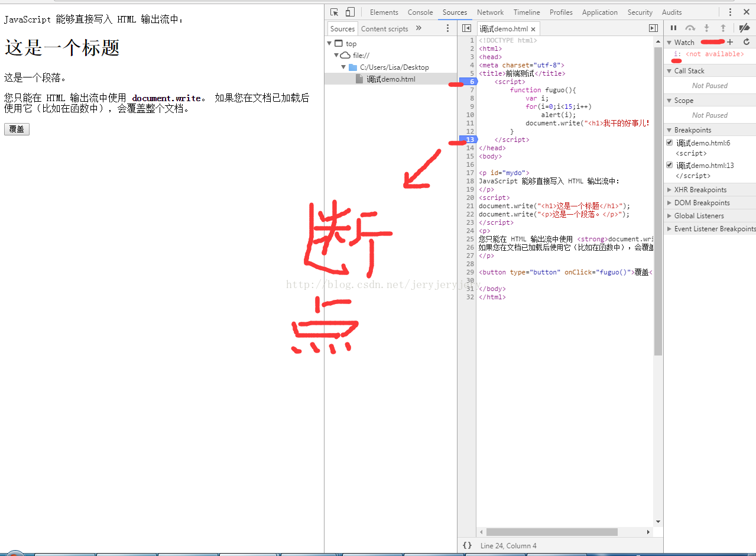This screenshot has height=556, width=756.
Task: Collapse the file:// tree node
Action: pyautogui.click(x=336, y=55)
